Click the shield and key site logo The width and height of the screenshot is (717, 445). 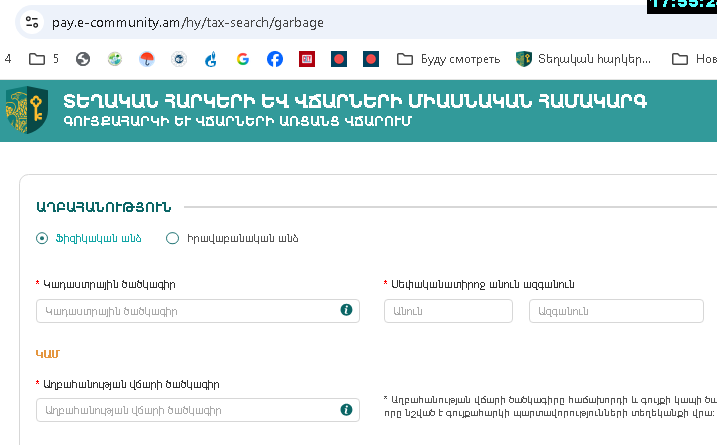click(27, 110)
